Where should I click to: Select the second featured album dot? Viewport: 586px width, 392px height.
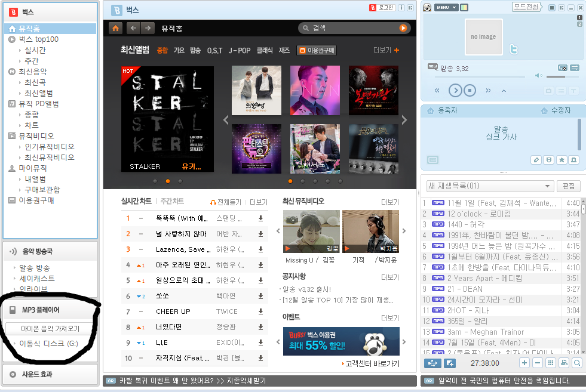pos(168,181)
